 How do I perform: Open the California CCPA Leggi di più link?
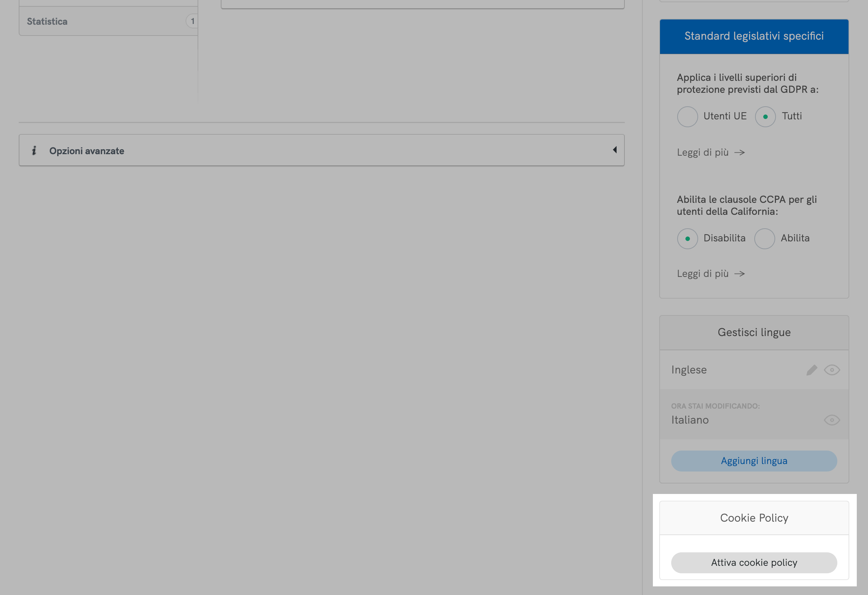[x=703, y=274]
